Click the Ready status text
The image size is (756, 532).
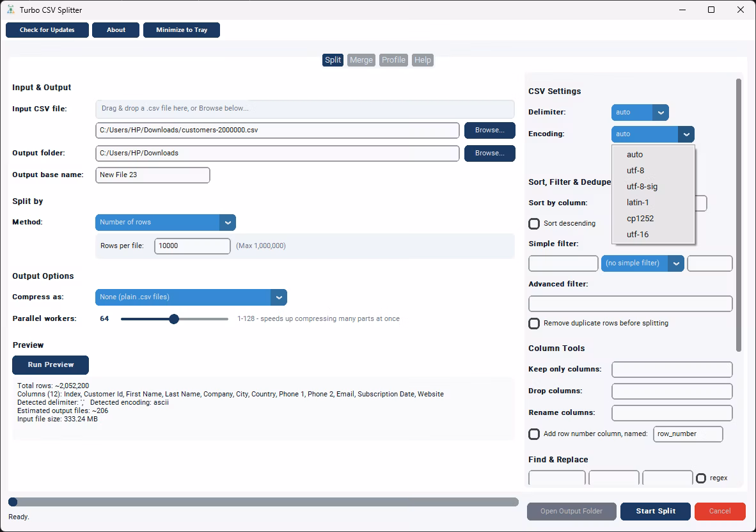point(19,517)
